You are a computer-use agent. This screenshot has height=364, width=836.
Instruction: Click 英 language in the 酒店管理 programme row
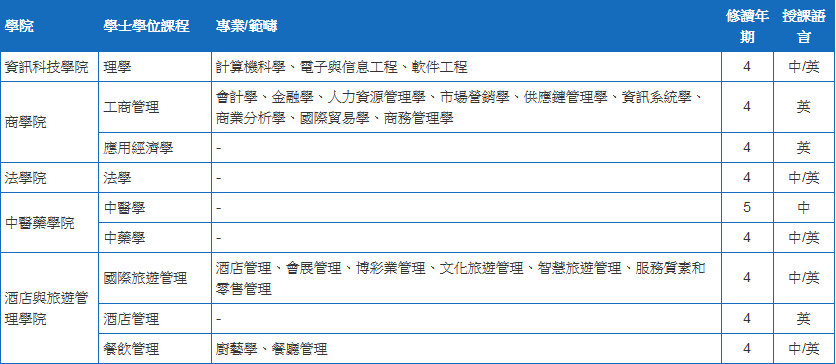click(x=805, y=319)
